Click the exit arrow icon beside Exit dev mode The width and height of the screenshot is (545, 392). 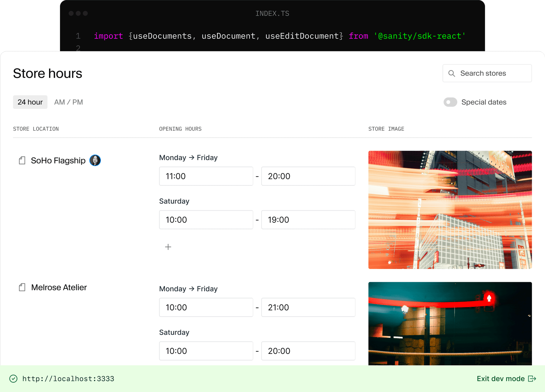(532, 378)
